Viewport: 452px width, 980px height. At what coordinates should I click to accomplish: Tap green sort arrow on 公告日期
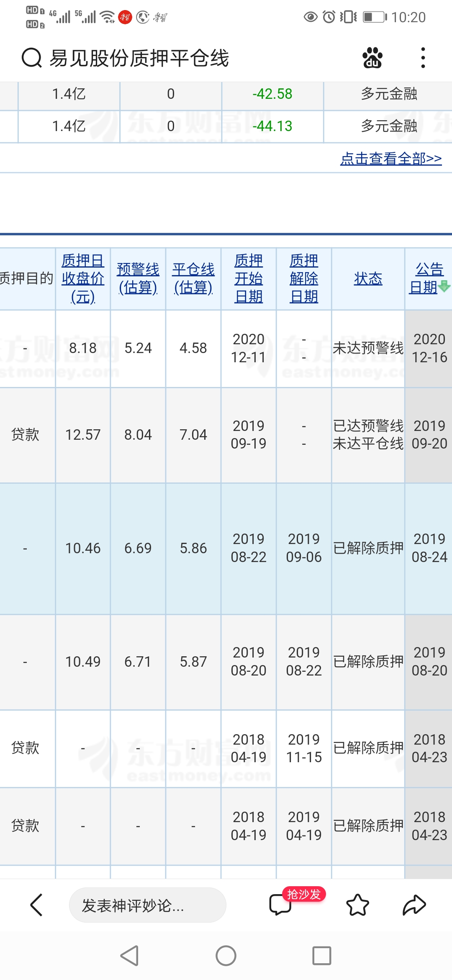444,286
